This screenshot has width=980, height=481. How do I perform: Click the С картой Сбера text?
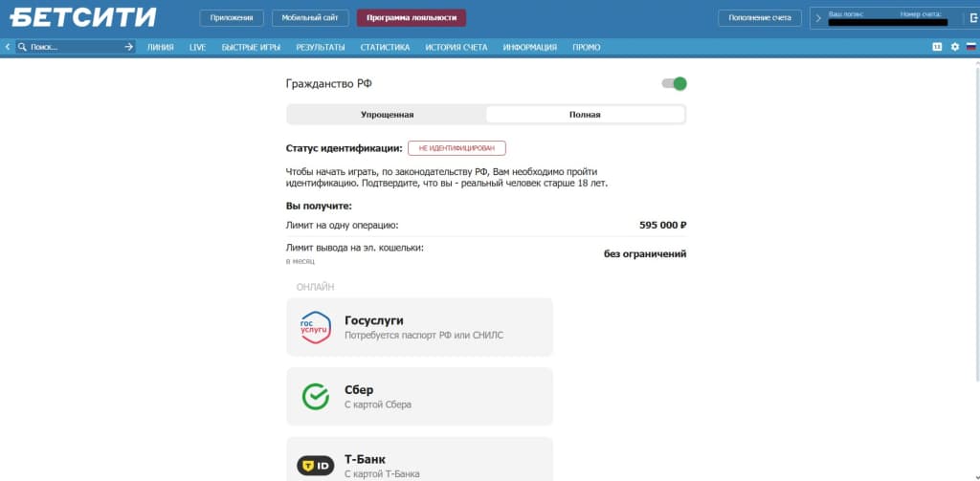[x=377, y=404]
